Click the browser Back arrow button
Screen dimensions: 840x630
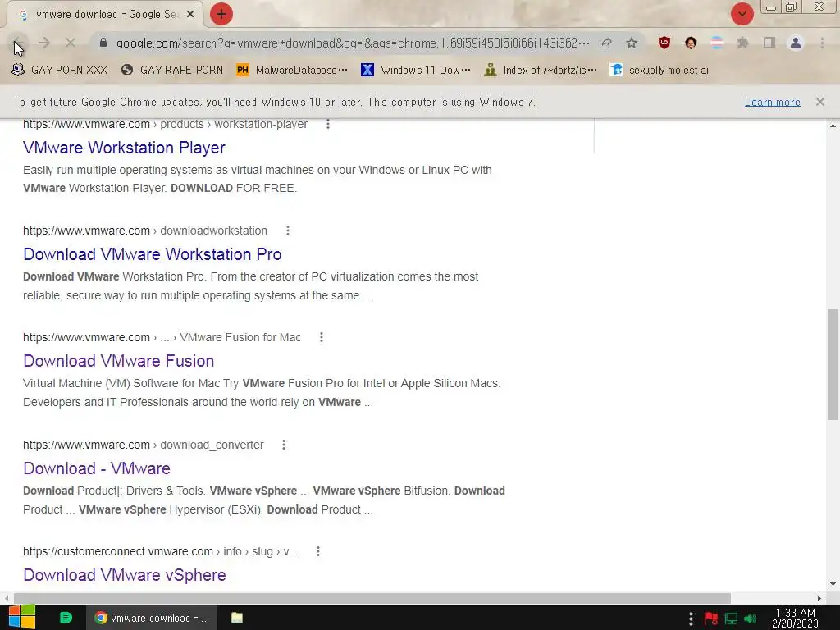coord(18,43)
